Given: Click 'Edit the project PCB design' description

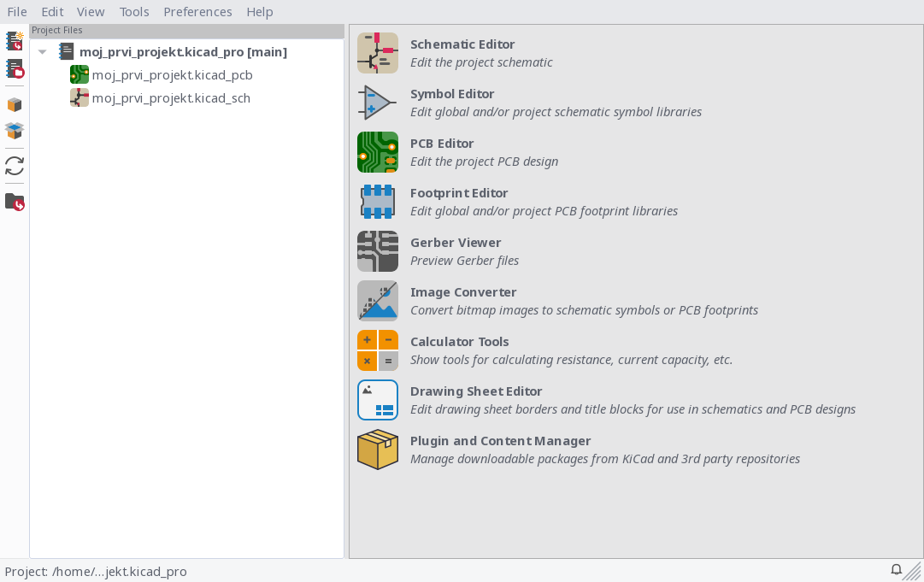Looking at the screenshot, I should pos(485,162).
